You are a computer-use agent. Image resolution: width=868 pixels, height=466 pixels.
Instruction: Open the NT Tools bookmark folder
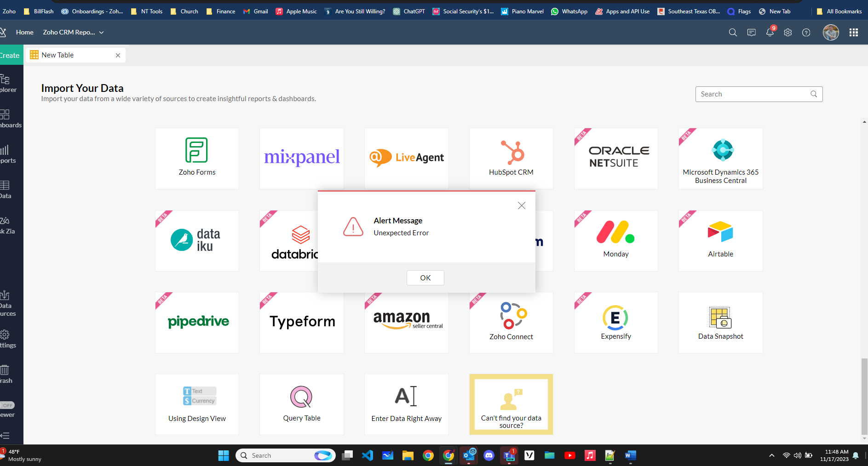(x=146, y=11)
